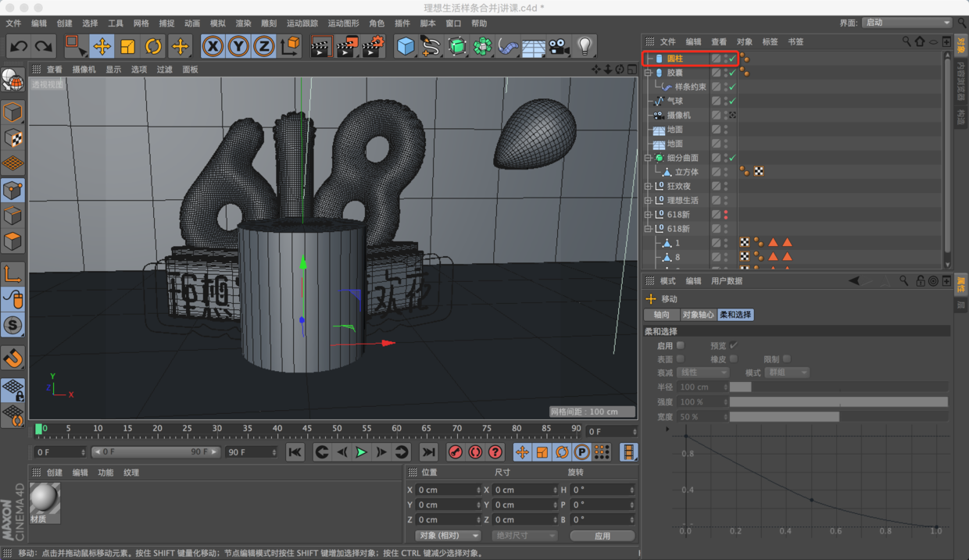Jump to the animation end
Screen dimensions: 969x560
click(428, 452)
